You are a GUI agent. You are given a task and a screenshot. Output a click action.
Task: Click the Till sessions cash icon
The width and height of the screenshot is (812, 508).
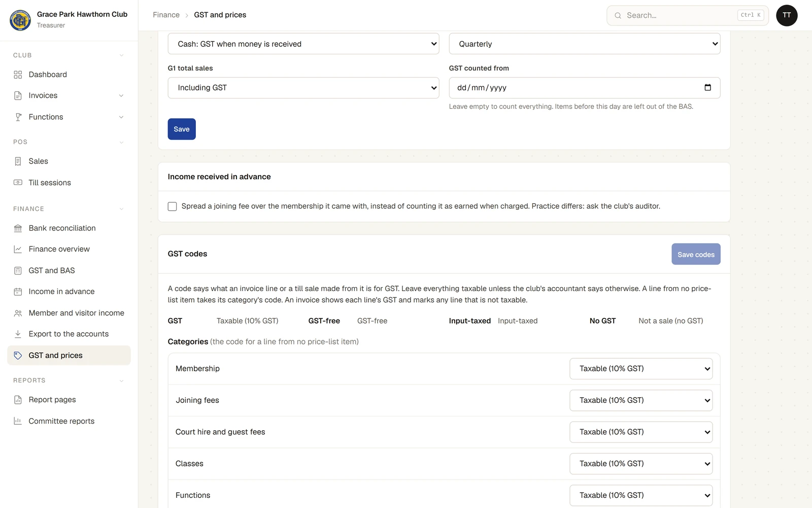[18, 182]
